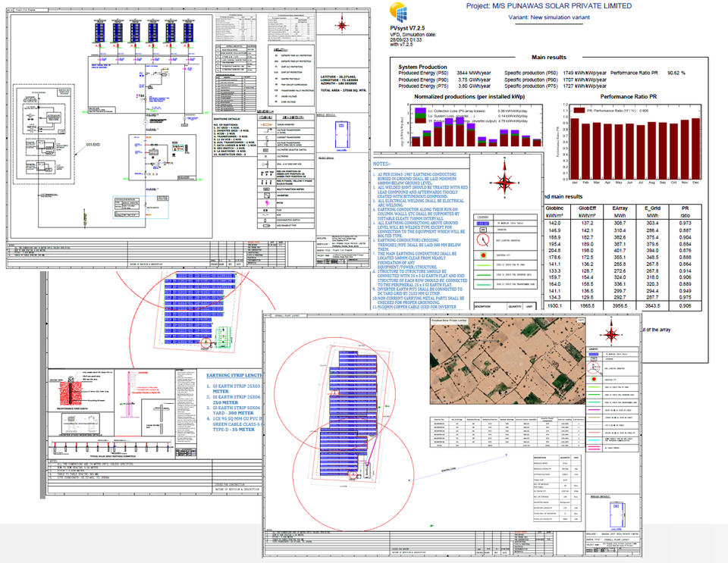Click the Dec month label under the PR chart
Screen dimensions: 728x563
(695, 183)
